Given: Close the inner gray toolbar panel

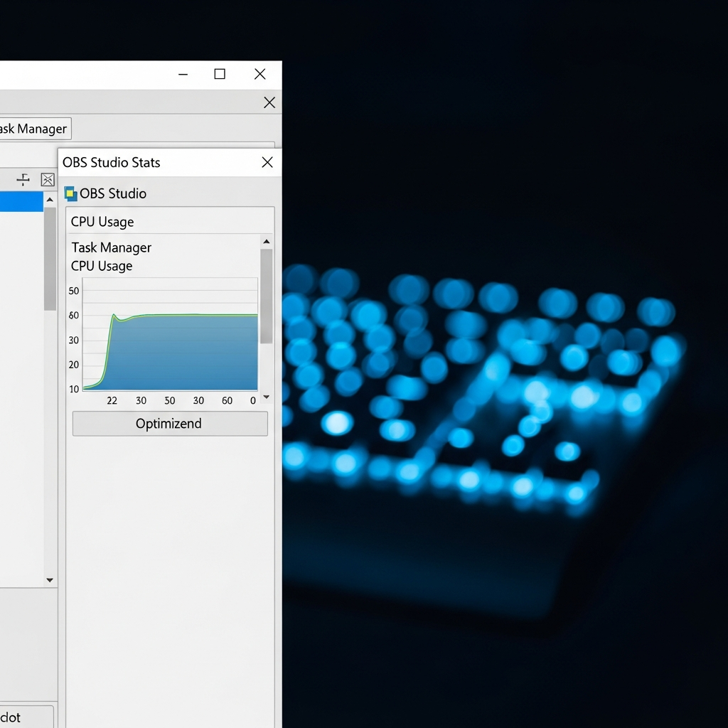Looking at the screenshot, I should 269,102.
